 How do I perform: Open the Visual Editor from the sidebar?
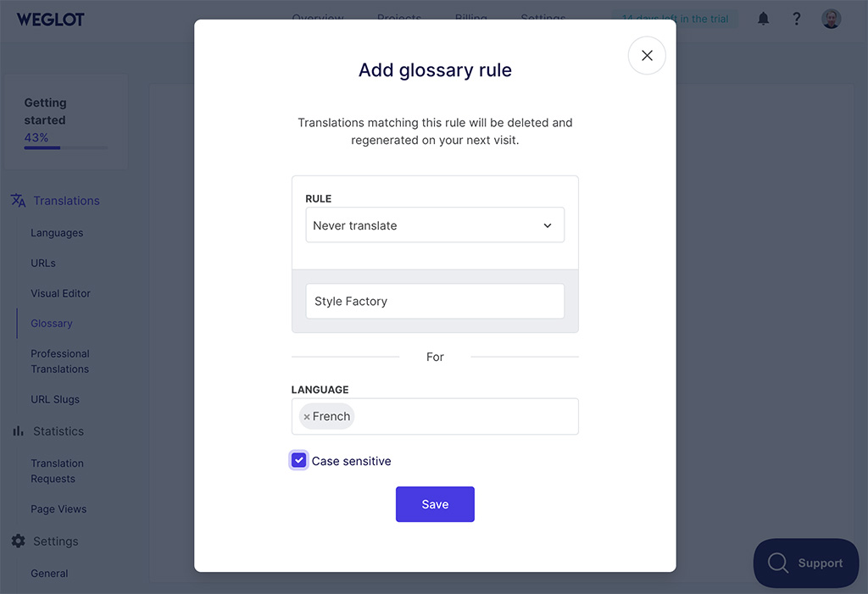60,293
